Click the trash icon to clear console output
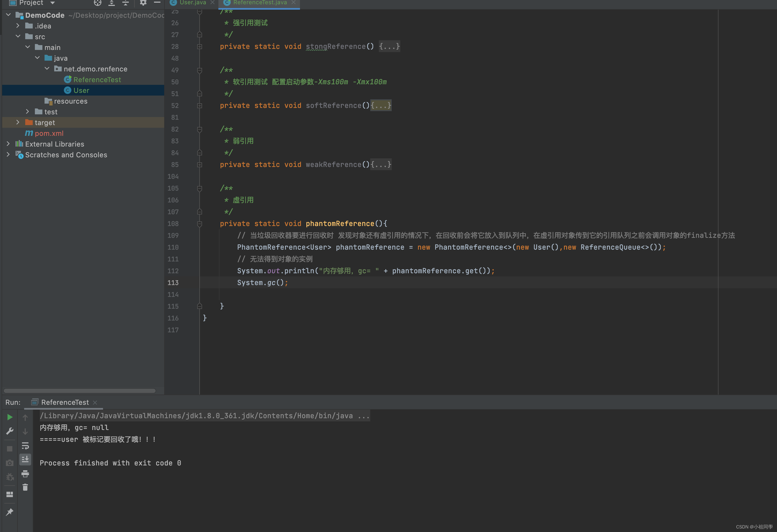This screenshot has height=532, width=777. tap(25, 487)
